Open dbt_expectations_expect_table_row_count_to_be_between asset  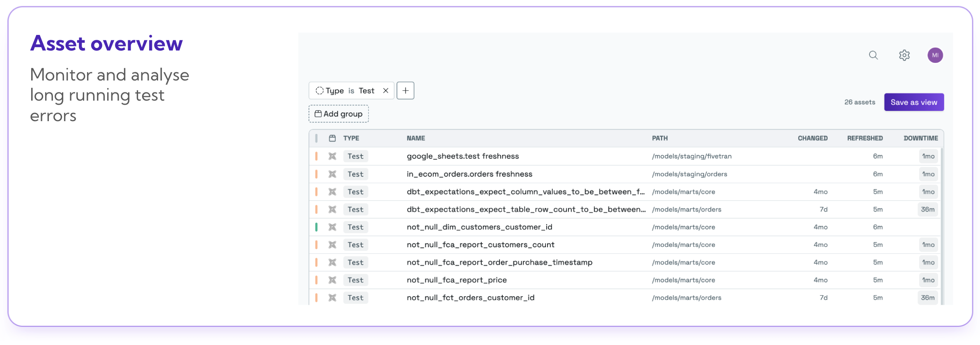[x=526, y=209]
